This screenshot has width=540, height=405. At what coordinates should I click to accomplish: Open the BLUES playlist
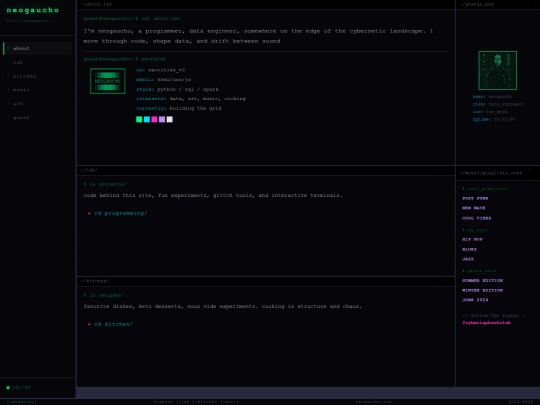469,249
